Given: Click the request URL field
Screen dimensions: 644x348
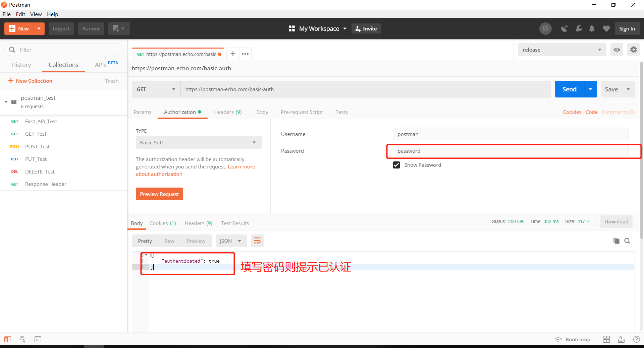Looking at the screenshot, I should [366, 89].
